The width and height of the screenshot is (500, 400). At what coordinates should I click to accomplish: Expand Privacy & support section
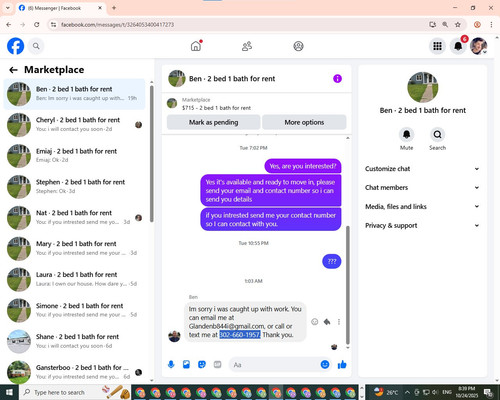pos(422,225)
